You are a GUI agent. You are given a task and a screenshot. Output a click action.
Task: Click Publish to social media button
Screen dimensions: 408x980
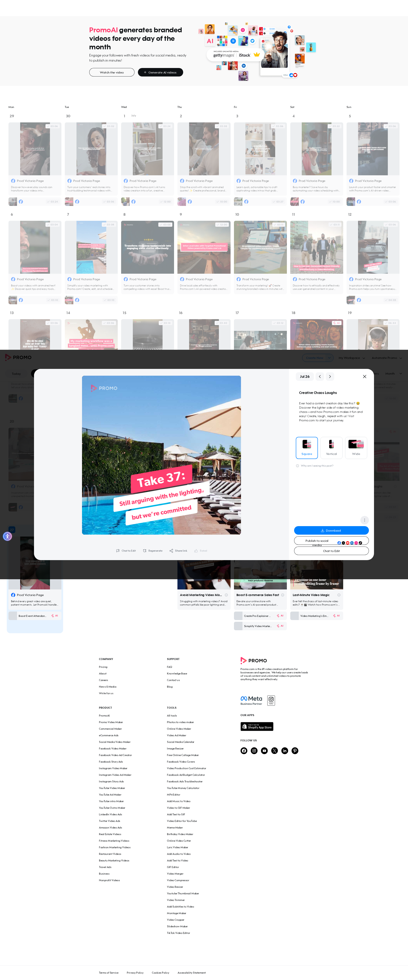tap(331, 541)
